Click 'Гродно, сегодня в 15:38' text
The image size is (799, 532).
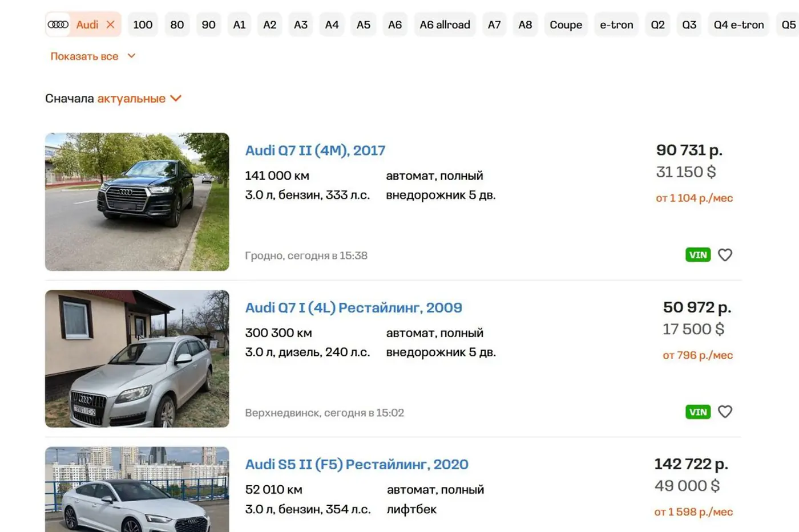coord(306,255)
